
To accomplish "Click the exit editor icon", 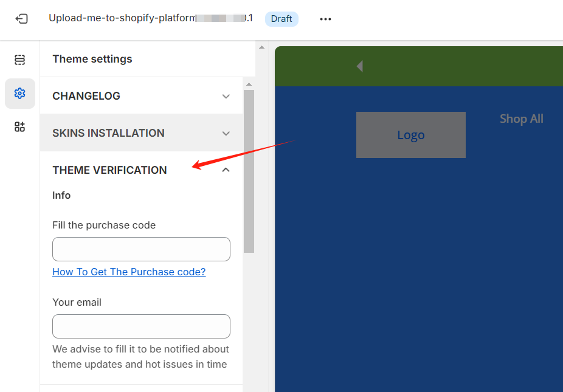I will 21,19.
